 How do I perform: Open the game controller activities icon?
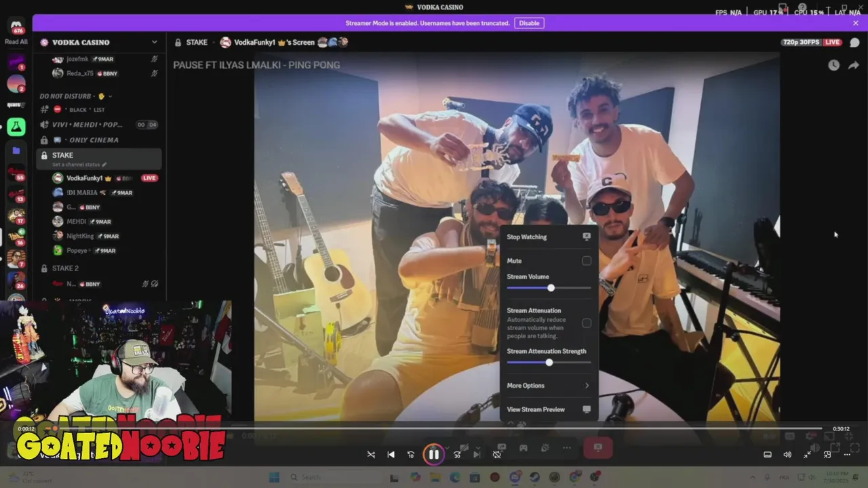pos(524,448)
